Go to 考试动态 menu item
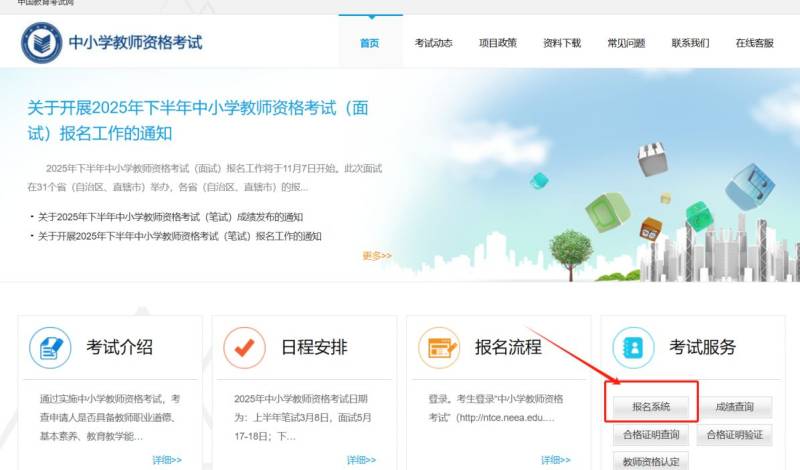This screenshot has height=470, width=800. [x=434, y=43]
